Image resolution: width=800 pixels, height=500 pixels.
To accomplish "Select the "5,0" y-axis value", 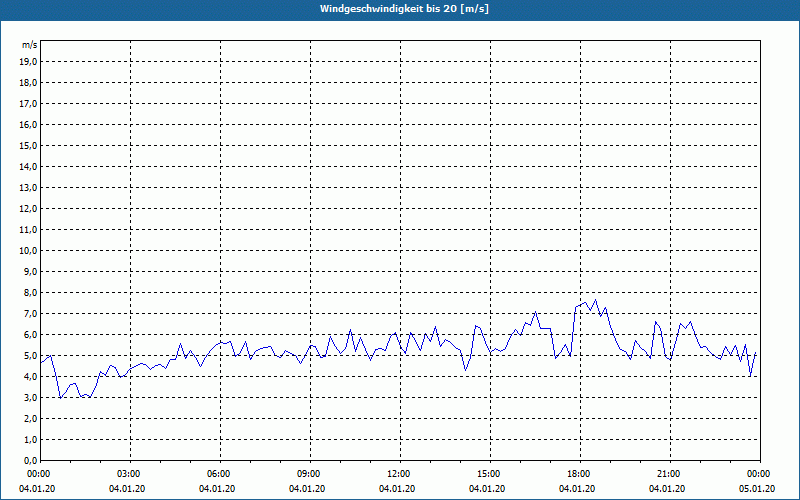I will point(31,356).
